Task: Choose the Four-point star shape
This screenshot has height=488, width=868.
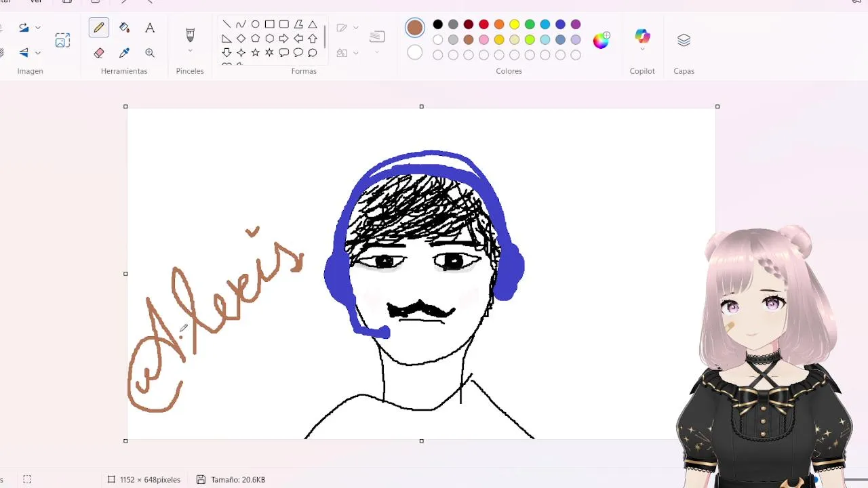Action: [241, 53]
